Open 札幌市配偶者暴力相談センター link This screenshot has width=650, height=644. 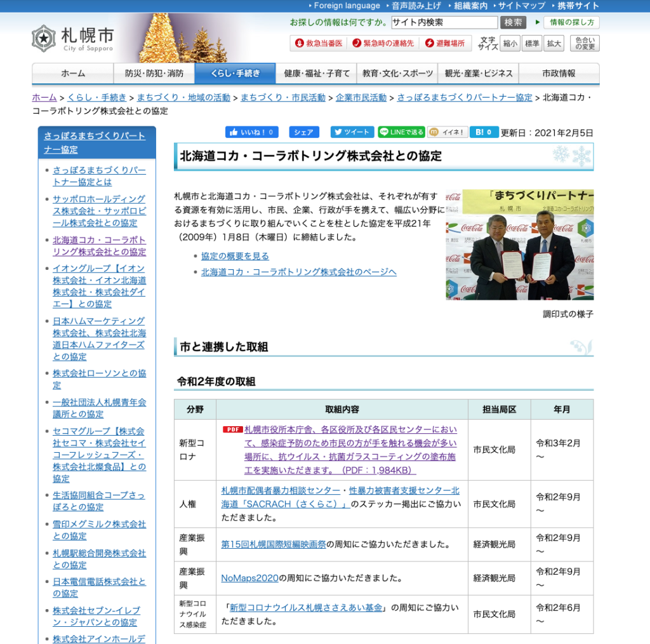tap(281, 490)
